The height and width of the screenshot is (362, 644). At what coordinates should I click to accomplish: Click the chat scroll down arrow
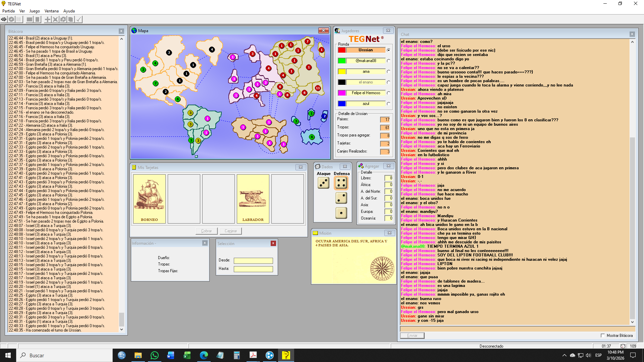point(632,322)
